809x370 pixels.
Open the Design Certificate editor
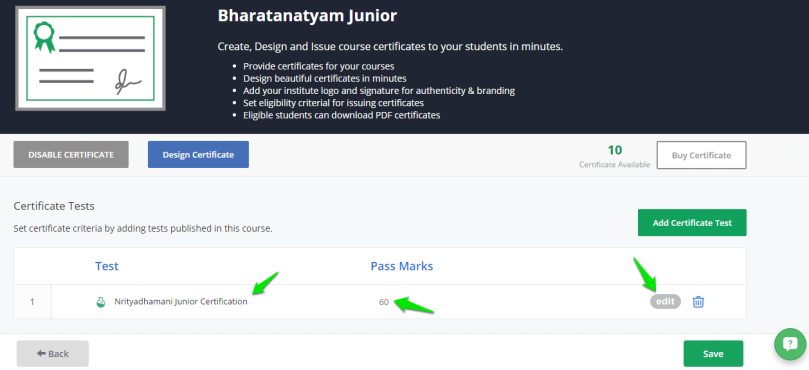198,155
